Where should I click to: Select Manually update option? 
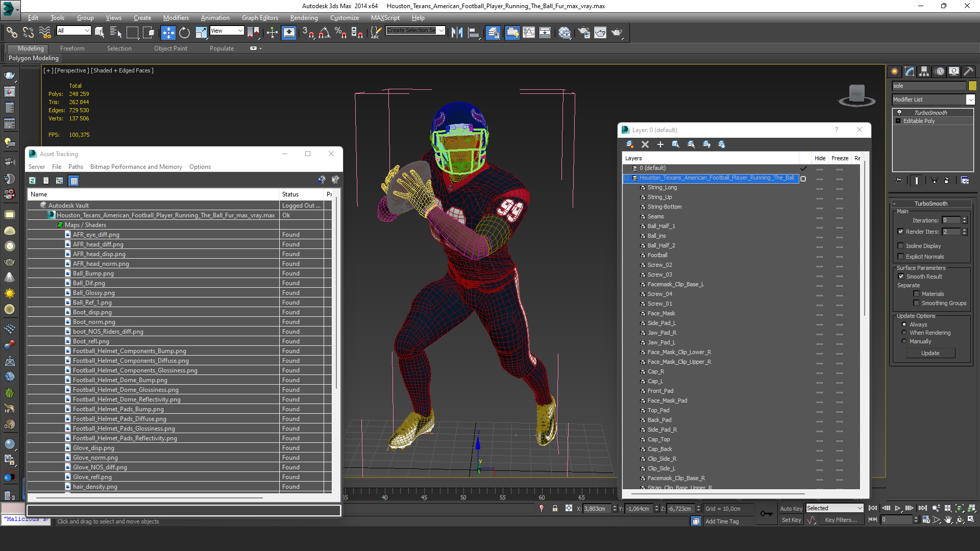point(904,341)
